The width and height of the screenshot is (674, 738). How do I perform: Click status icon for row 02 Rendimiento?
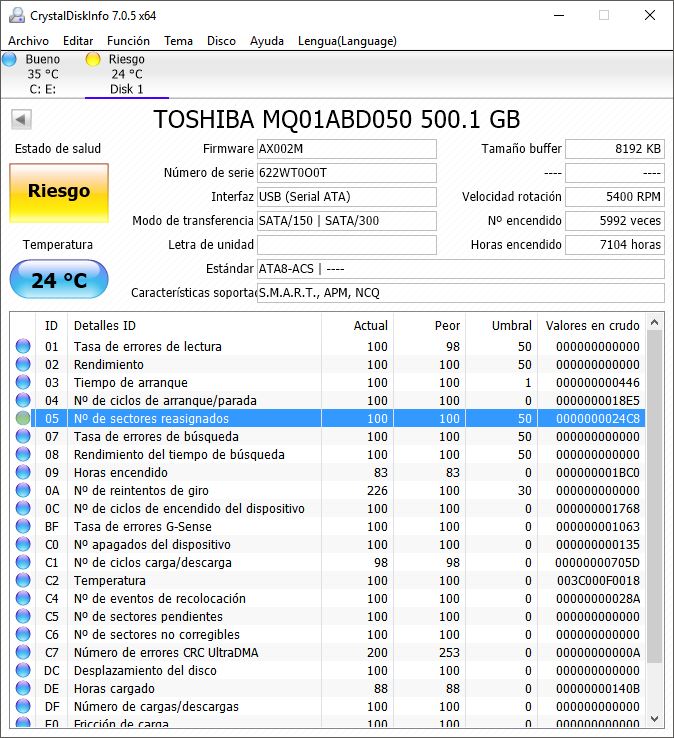[x=23, y=364]
